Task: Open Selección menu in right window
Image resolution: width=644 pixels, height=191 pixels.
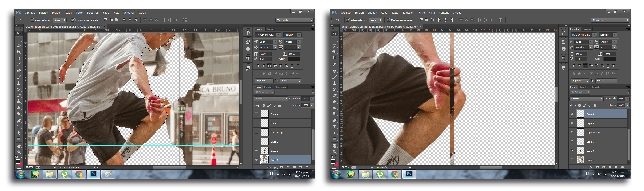Action: pos(408,12)
